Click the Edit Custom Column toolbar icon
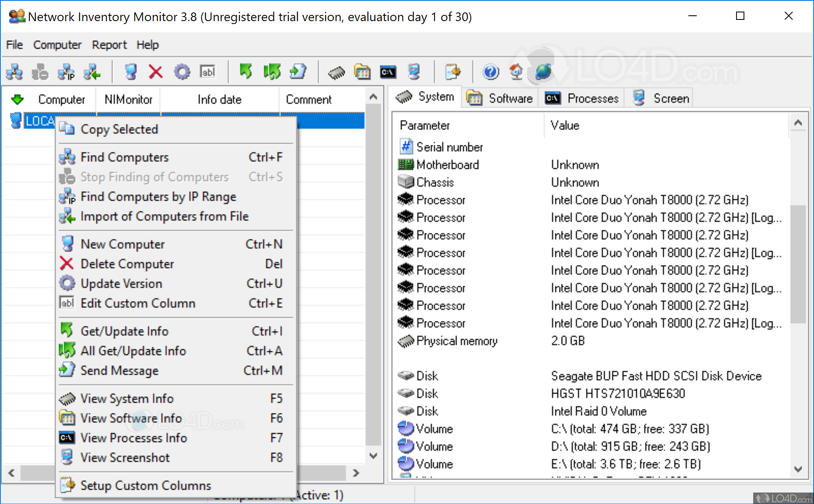The width and height of the screenshot is (814, 504). click(x=208, y=72)
